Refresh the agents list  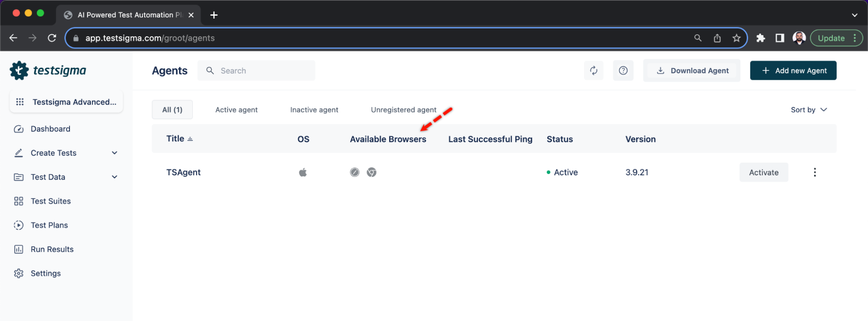[x=594, y=70]
